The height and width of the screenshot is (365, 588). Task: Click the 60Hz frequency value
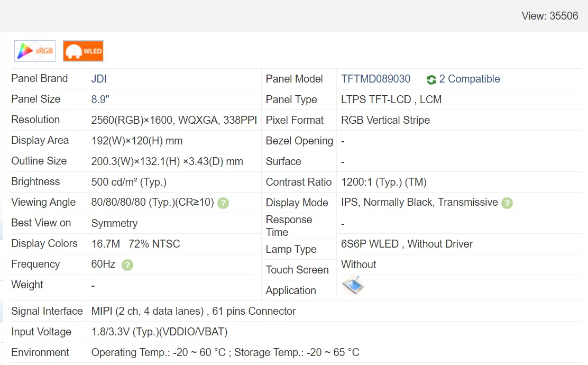[x=103, y=264]
